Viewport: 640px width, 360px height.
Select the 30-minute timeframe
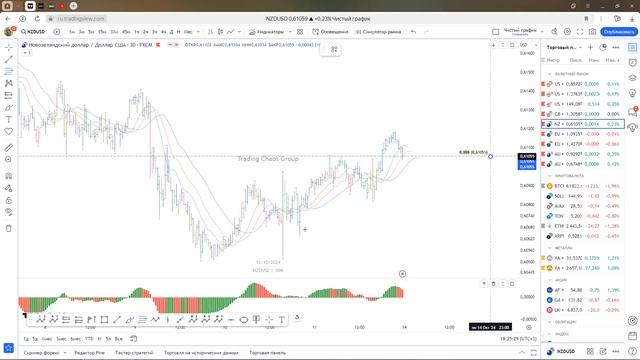point(114,31)
